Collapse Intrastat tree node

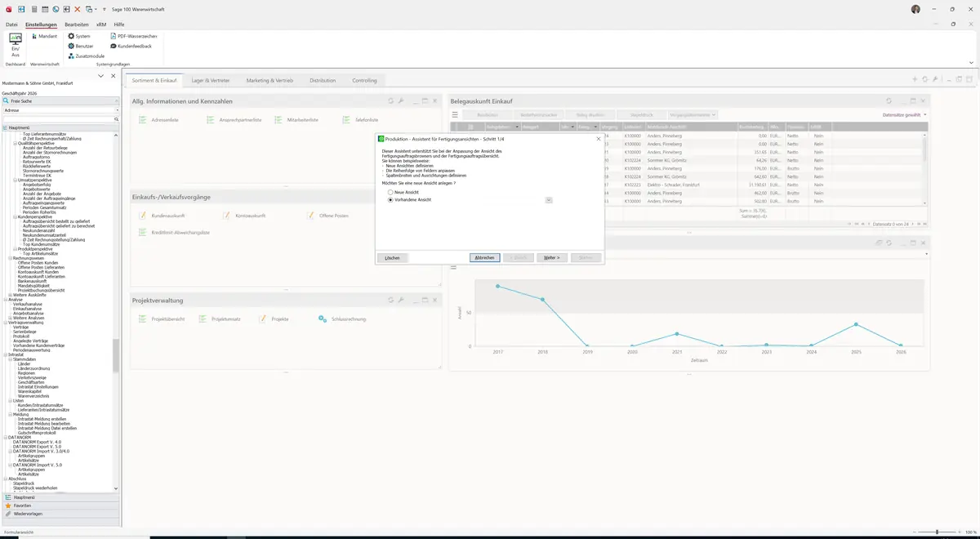5,354
